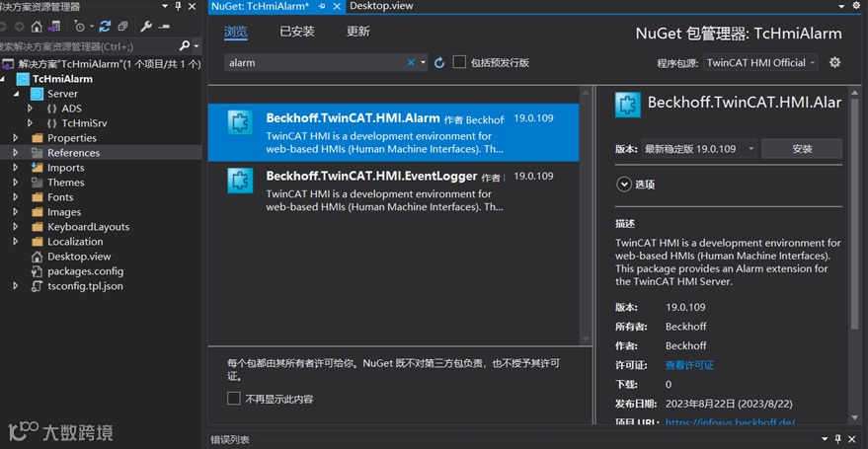Viewport: 868px width, 449px height.
Task: Expand the 选项 section chevron
Action: coord(624,185)
